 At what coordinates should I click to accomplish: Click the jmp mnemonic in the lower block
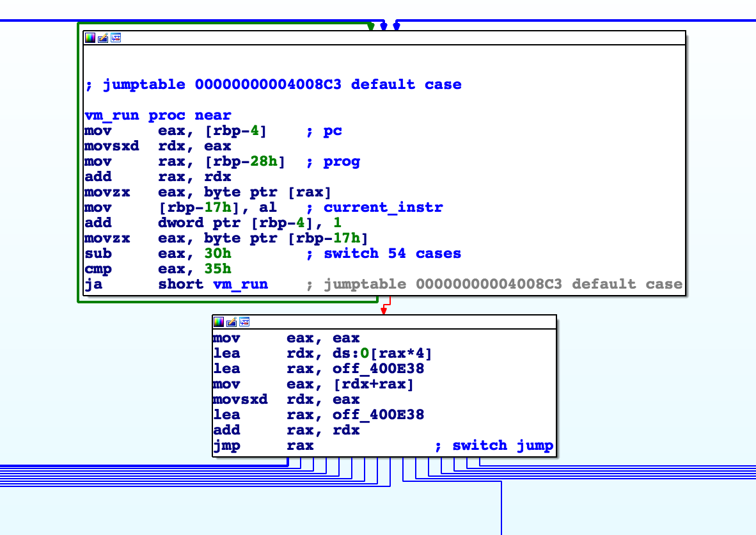click(x=226, y=445)
